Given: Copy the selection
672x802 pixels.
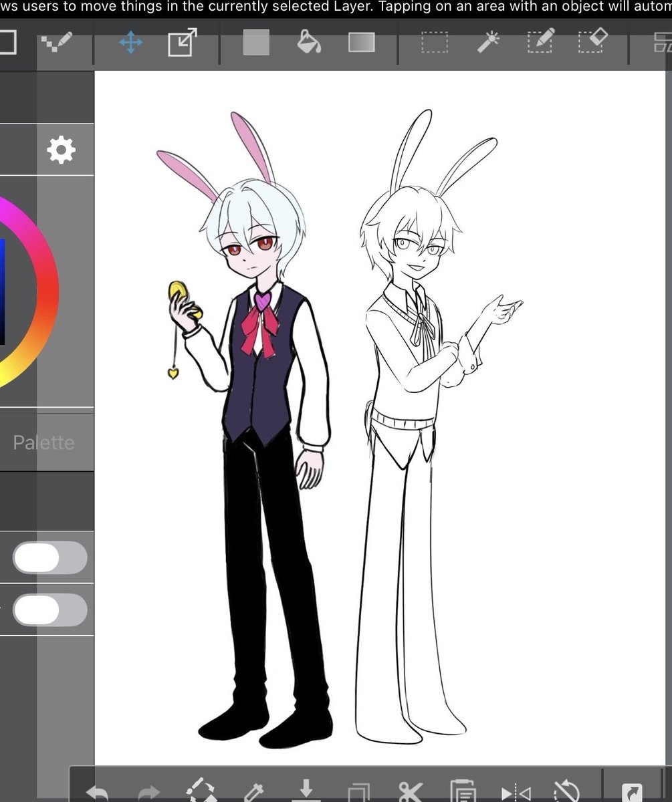Looking at the screenshot, I should [359, 792].
